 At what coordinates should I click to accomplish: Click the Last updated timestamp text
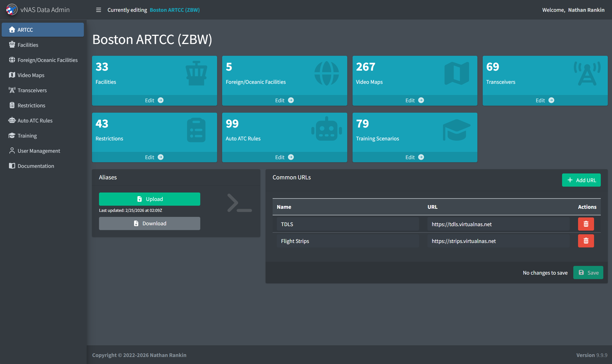coord(130,210)
